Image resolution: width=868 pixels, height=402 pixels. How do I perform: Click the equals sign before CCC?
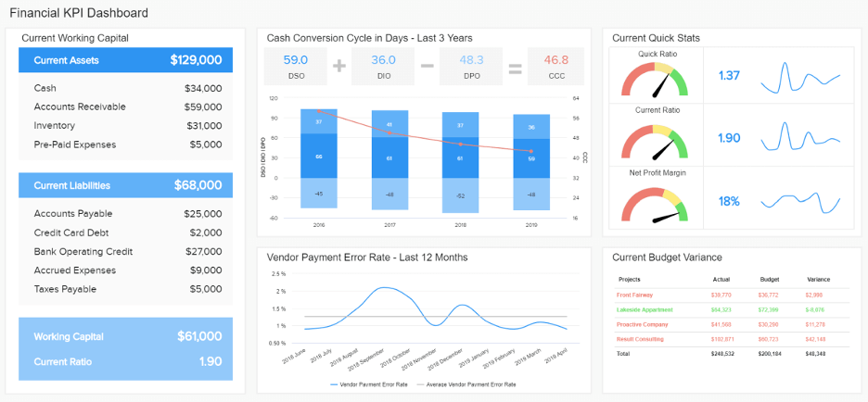pos(516,68)
